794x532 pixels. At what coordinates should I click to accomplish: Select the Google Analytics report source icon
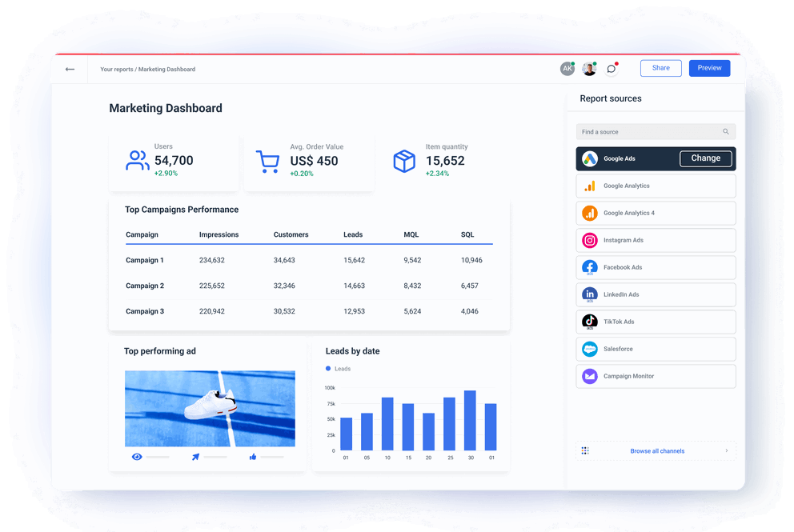point(589,186)
